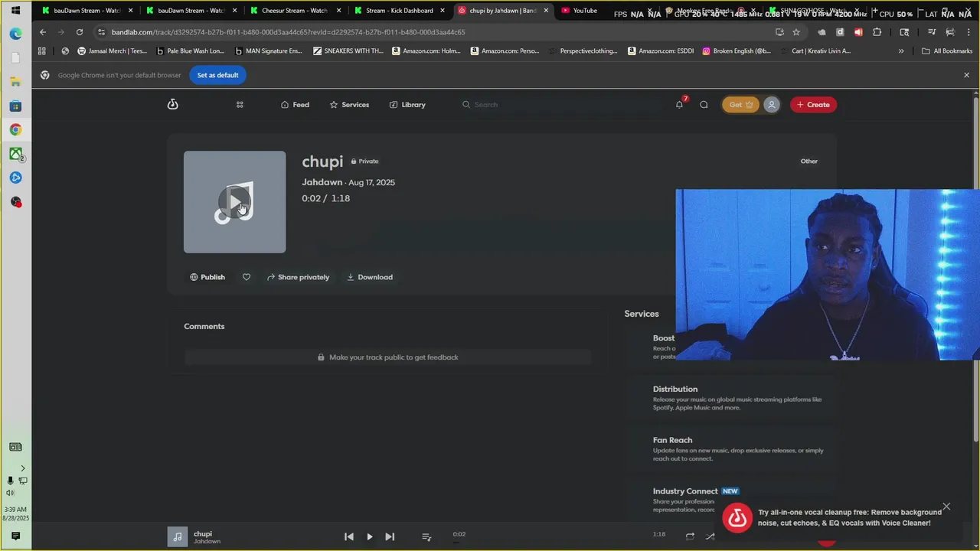Close the chupi by Jahdawn tab

546,11
